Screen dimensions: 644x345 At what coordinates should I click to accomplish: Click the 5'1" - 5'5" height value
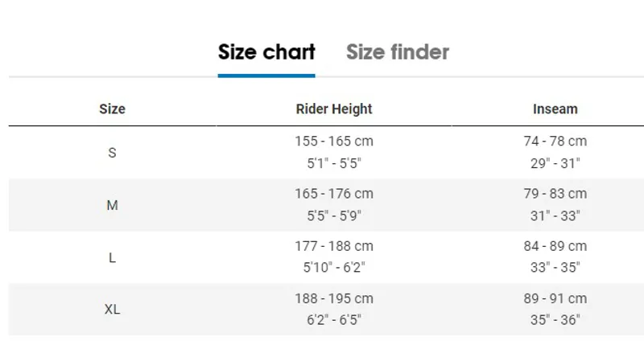point(334,164)
